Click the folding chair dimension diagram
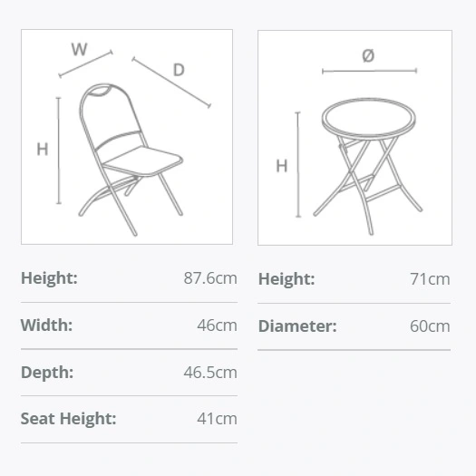This screenshot has width=476, height=476. (x=127, y=137)
